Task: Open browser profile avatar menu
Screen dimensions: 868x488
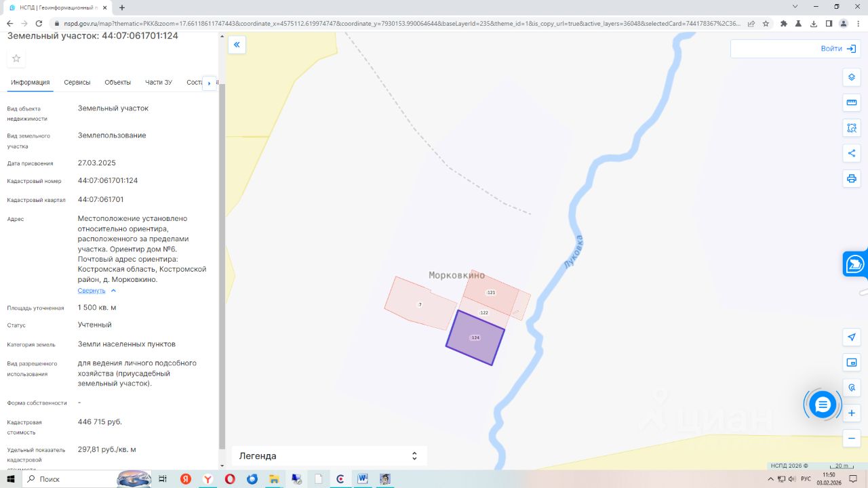Action: point(844,24)
